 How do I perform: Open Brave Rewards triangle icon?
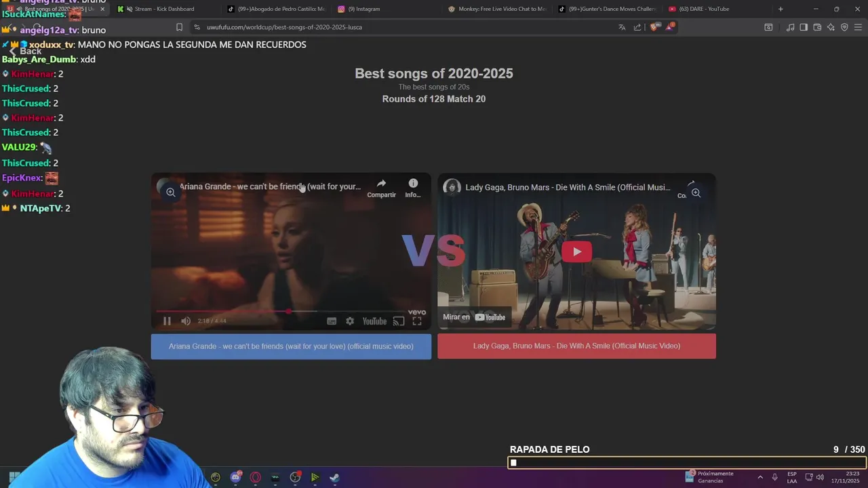click(x=670, y=26)
